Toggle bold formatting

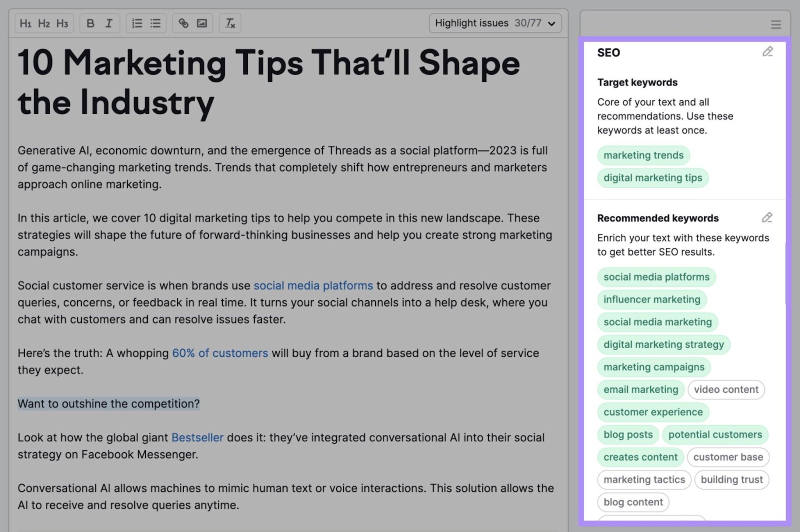[x=90, y=23]
